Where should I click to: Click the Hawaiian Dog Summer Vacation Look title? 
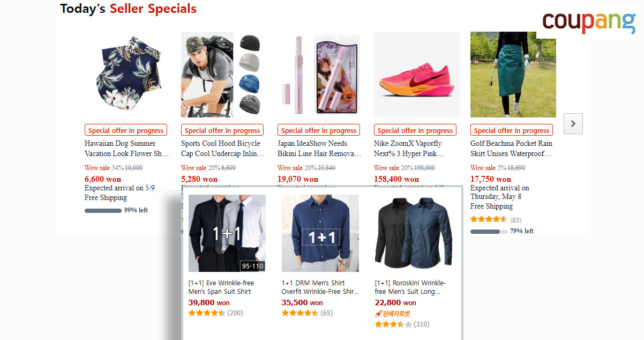point(127,149)
